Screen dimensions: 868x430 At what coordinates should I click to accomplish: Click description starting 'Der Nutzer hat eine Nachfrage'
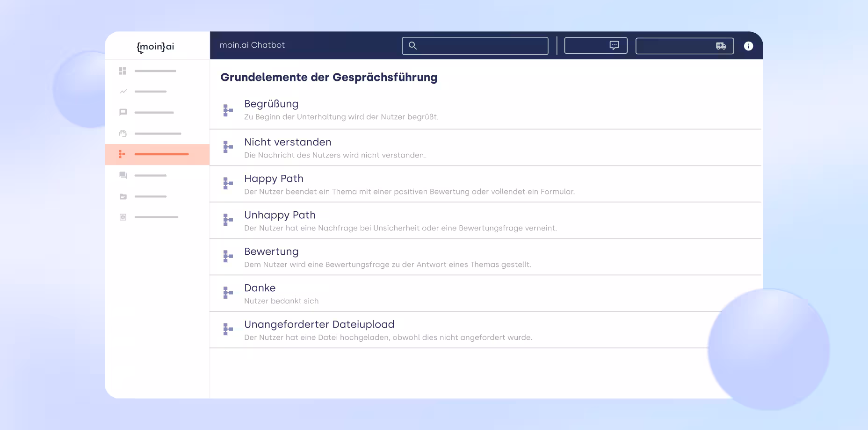[400, 228]
